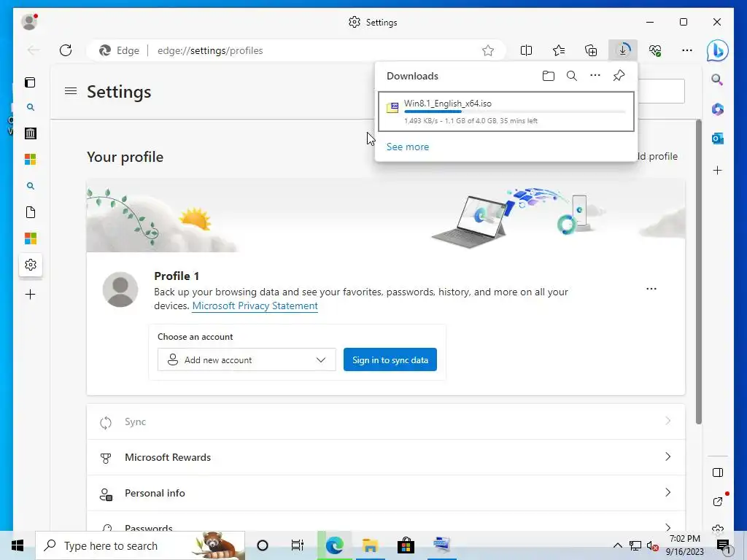Open a new vertical tab
This screenshot has width=747, height=560.
tap(30, 295)
